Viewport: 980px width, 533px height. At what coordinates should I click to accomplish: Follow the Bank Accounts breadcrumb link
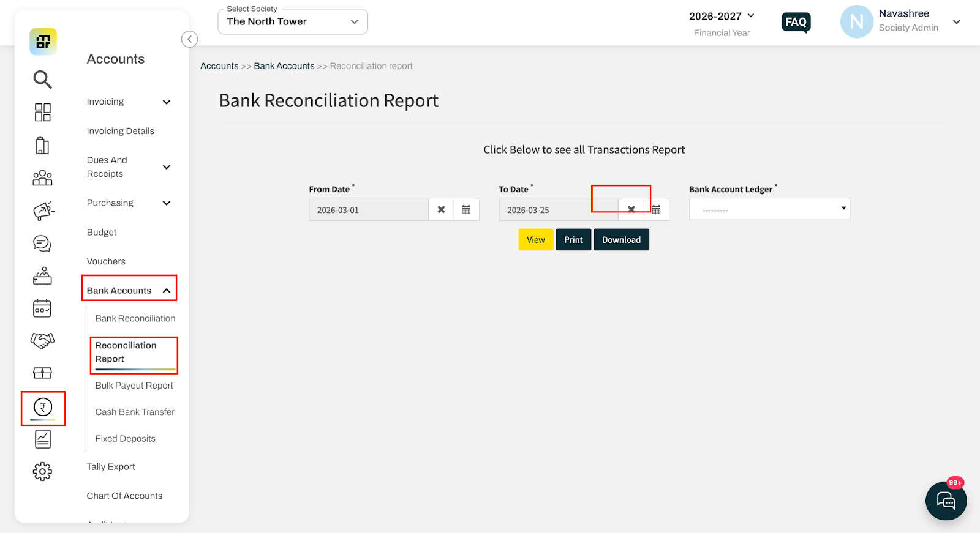coord(284,66)
